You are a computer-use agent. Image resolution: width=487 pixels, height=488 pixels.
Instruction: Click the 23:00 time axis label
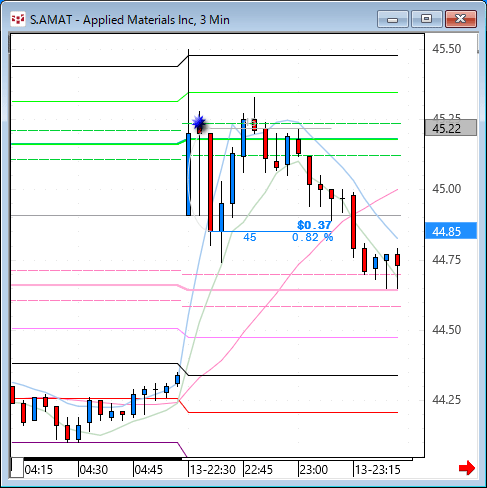coord(314,470)
